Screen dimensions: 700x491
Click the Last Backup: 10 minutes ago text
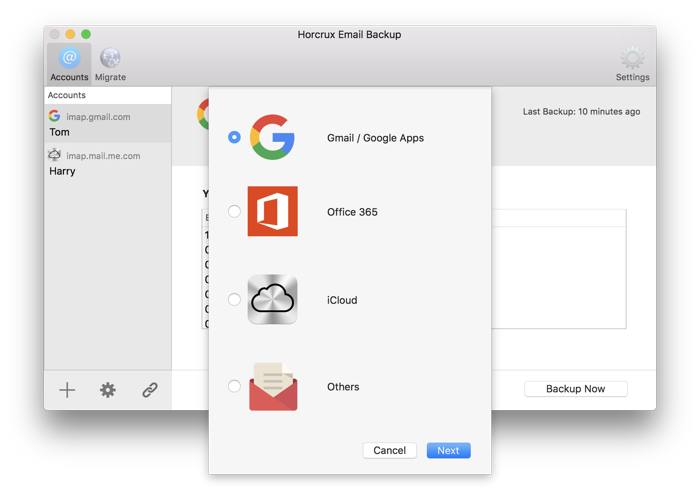click(581, 112)
